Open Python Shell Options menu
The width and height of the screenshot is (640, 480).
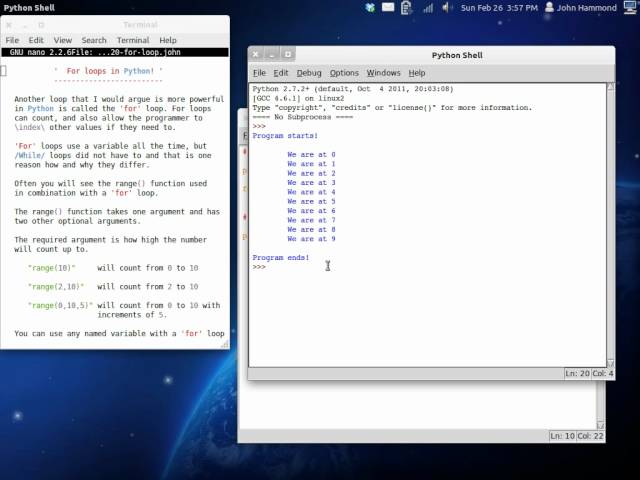pyautogui.click(x=344, y=73)
